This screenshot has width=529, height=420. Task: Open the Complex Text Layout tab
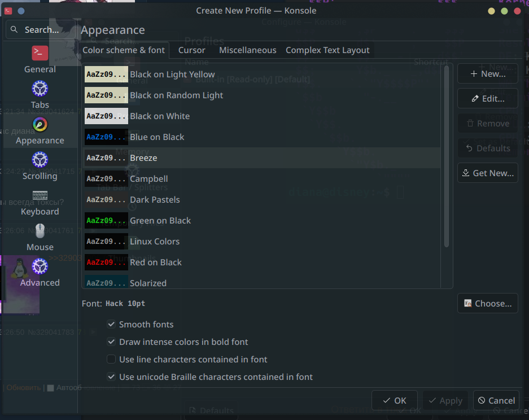pos(327,50)
